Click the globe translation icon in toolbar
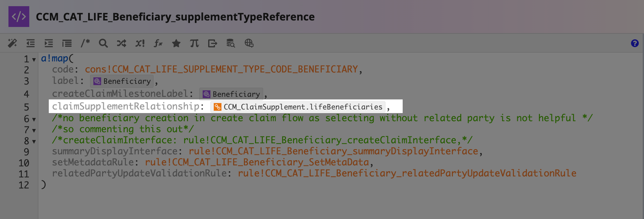 (x=249, y=43)
